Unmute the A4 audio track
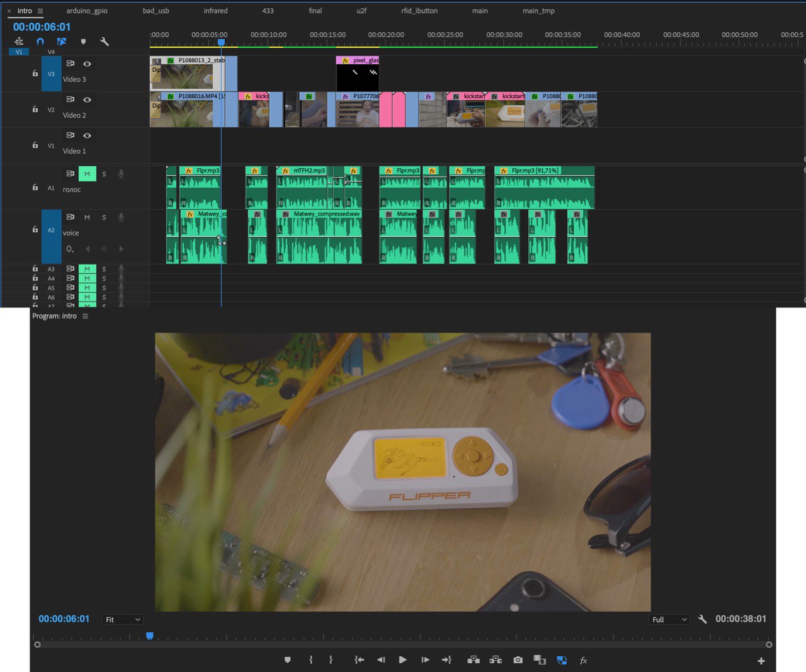Image resolution: width=806 pixels, height=672 pixels. [x=87, y=278]
